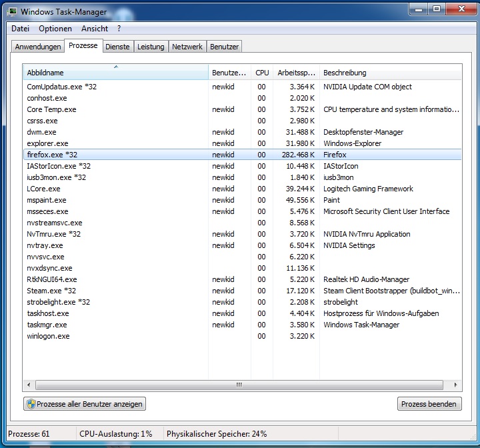Open the Optionen menu
Viewport: 480px width, 448px height.
pyautogui.click(x=55, y=29)
